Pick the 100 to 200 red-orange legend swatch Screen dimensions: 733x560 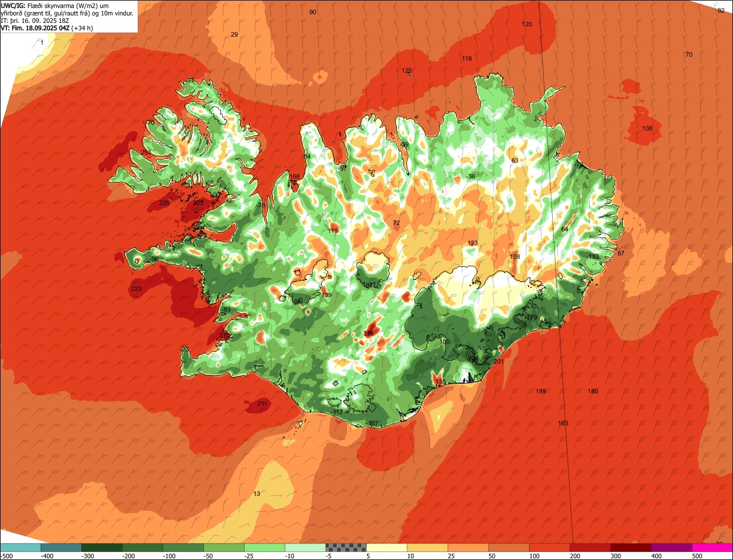coord(550,547)
